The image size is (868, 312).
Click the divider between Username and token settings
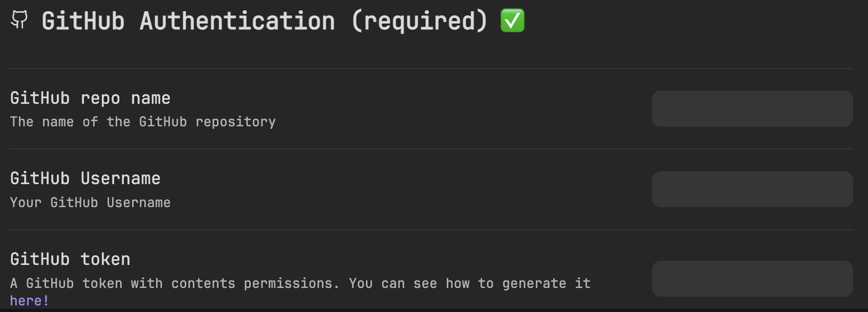(431, 230)
